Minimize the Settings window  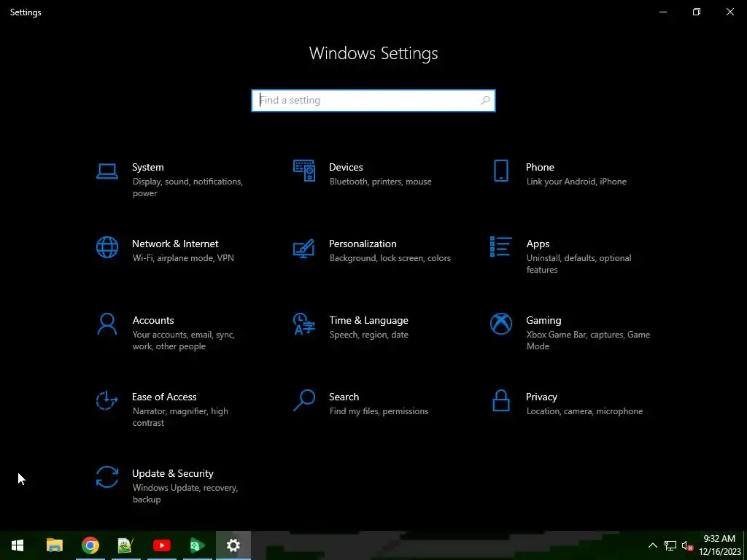(x=662, y=12)
